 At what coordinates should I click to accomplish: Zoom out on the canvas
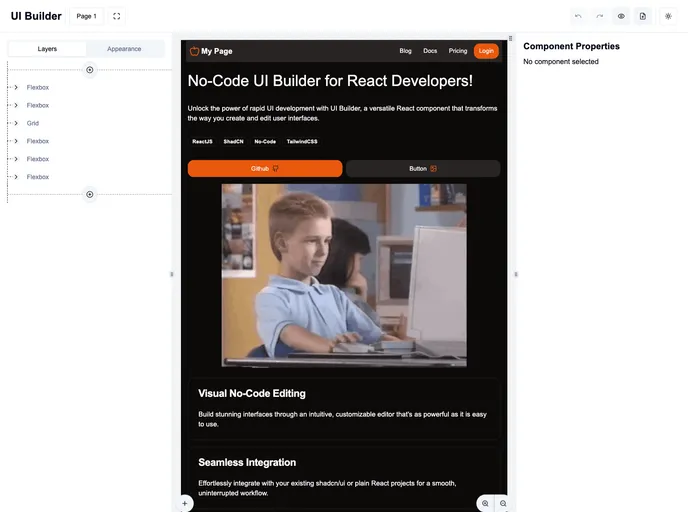point(503,503)
